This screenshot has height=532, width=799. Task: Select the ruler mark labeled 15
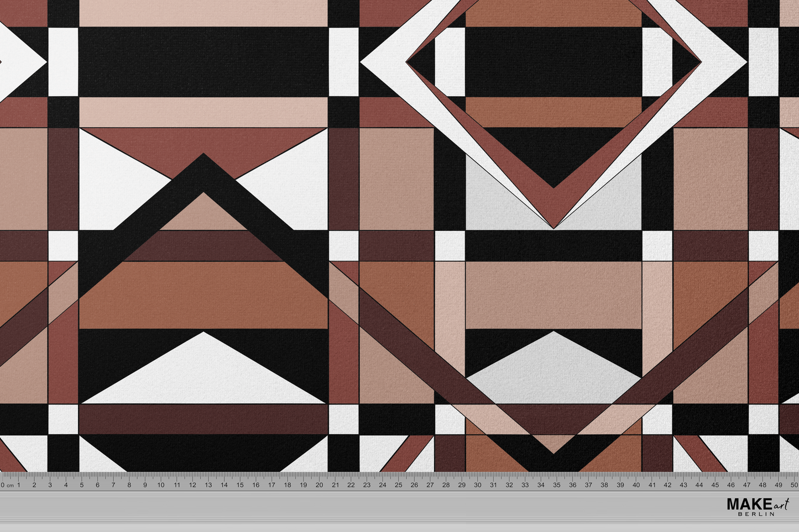(240, 485)
